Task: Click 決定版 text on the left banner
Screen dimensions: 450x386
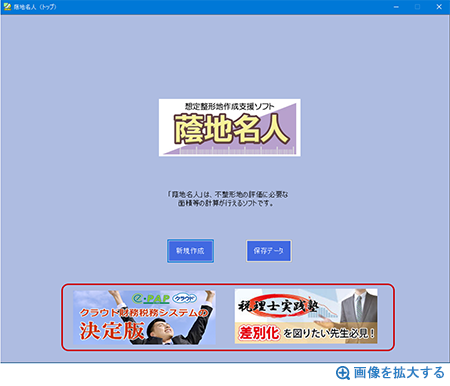Action: pos(112,331)
